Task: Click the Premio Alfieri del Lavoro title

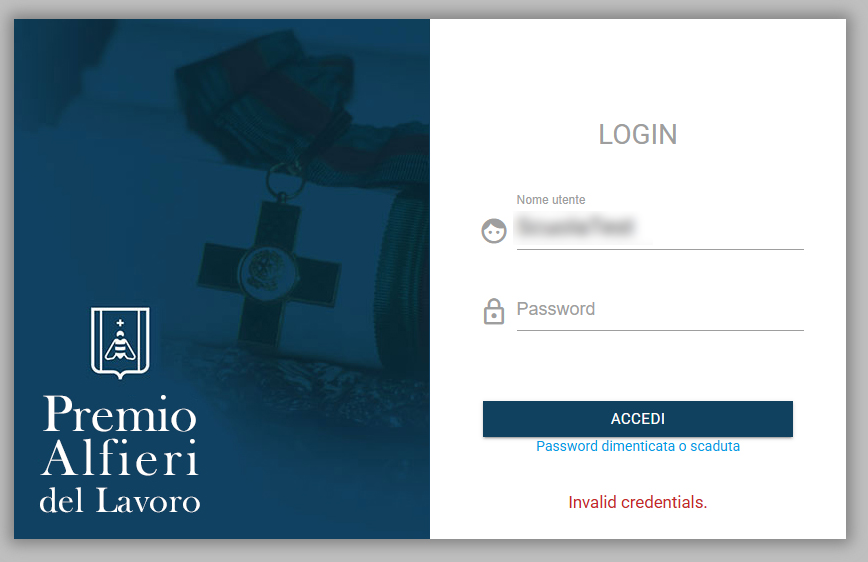Action: pyautogui.click(x=120, y=453)
